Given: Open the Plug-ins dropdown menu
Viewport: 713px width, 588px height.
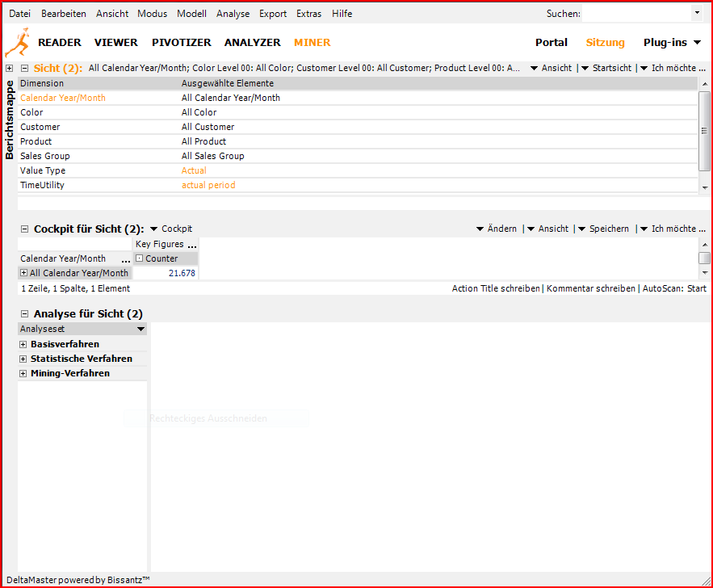Looking at the screenshot, I should (672, 42).
